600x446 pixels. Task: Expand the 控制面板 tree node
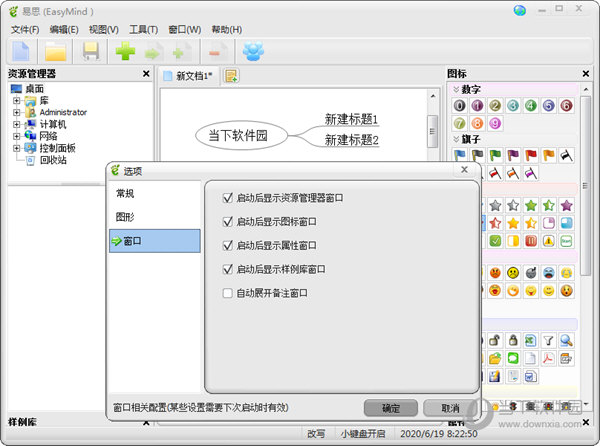16,148
